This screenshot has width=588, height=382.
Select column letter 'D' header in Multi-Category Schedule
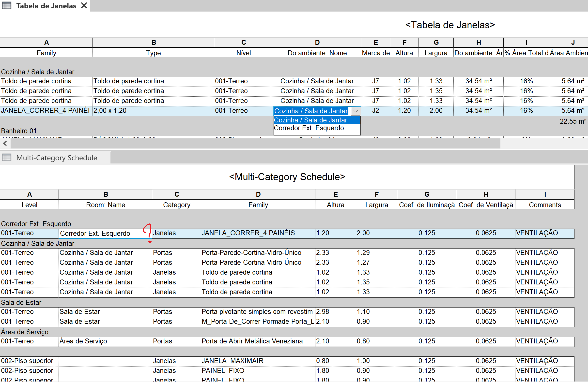click(258, 194)
